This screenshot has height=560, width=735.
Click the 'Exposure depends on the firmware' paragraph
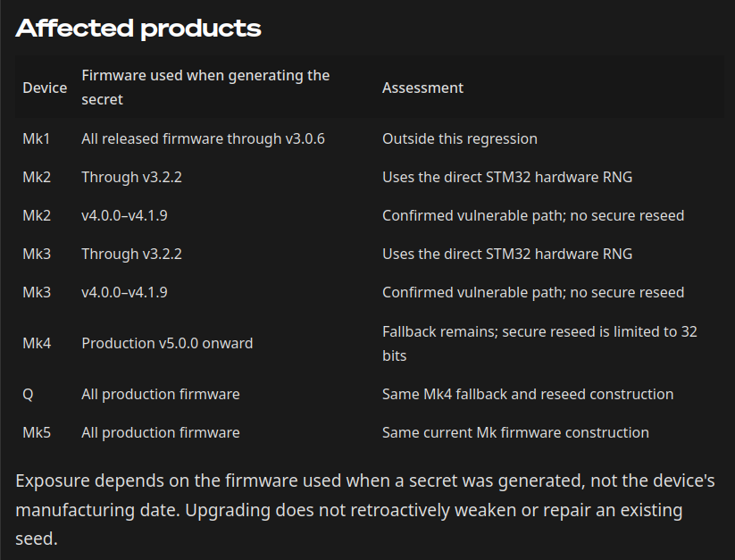pyautogui.click(x=365, y=510)
